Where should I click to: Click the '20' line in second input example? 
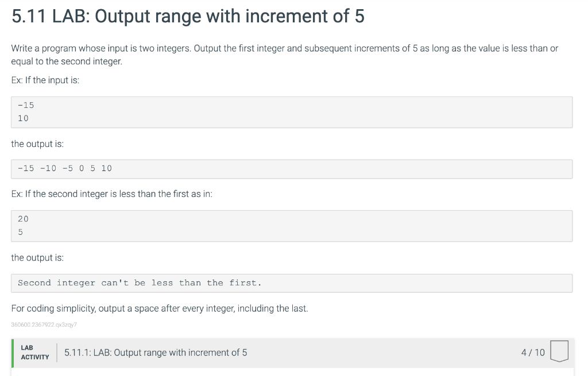coord(23,219)
